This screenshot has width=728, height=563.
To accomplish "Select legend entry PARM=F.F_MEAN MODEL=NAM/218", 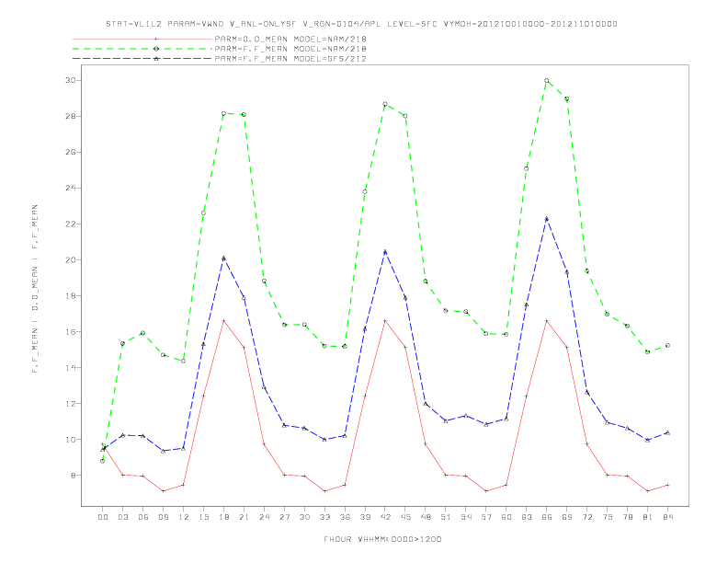I will tap(290, 49).
